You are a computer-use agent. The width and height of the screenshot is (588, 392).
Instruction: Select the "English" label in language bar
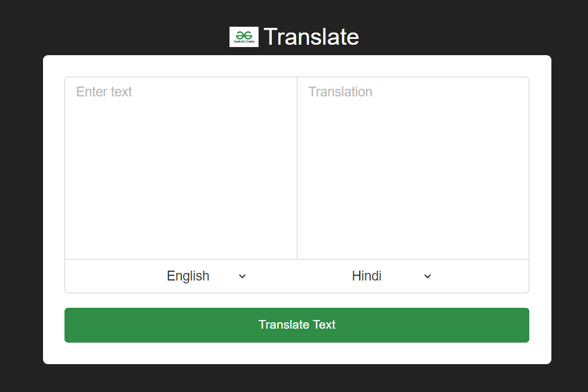tap(188, 276)
